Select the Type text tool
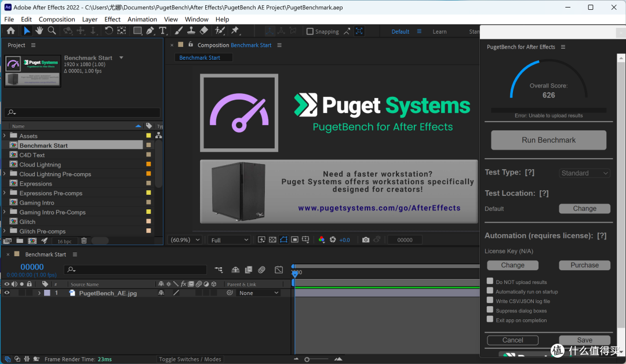626x364 pixels. [x=162, y=31]
